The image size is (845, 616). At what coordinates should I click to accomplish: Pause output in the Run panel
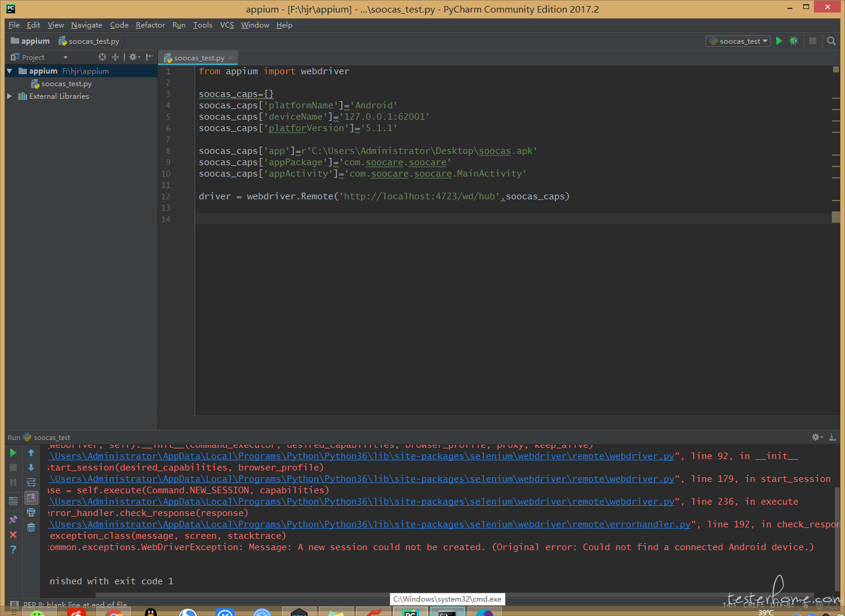coord(13,483)
